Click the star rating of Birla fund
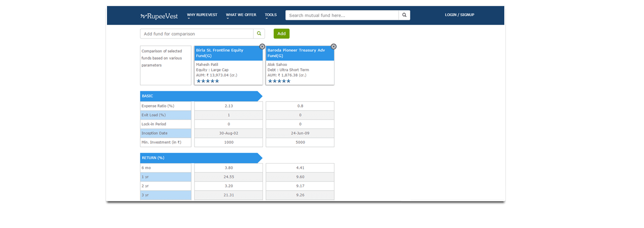644x228 pixels. 208,81
